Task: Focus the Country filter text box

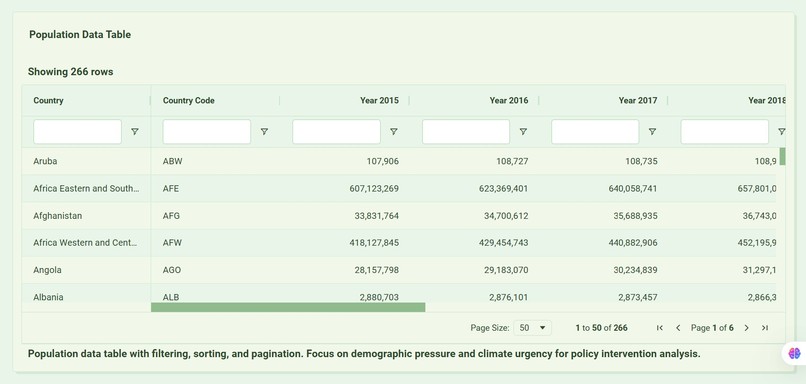Action: click(78, 132)
